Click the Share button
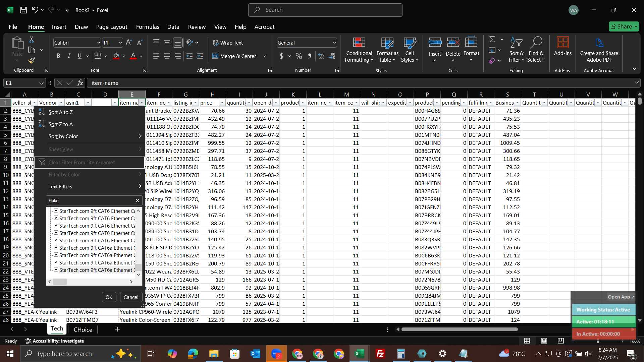Viewport: 644px width, 362px height. [624, 26]
